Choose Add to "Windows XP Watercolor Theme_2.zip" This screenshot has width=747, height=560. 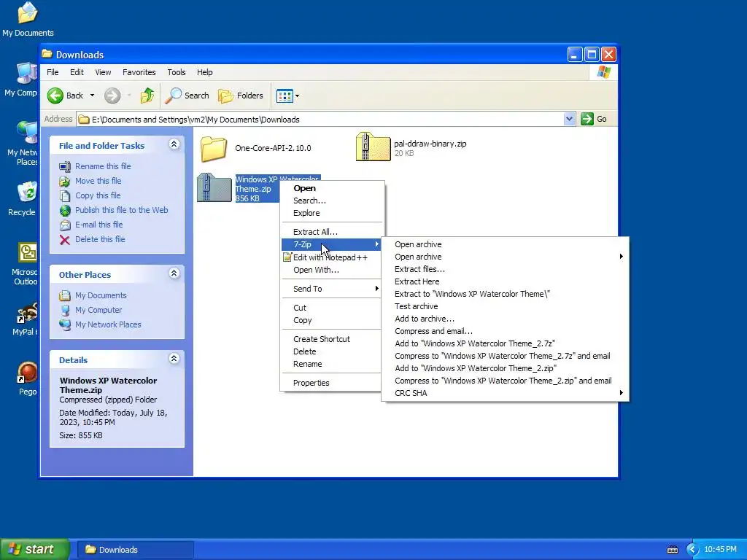coord(505,368)
